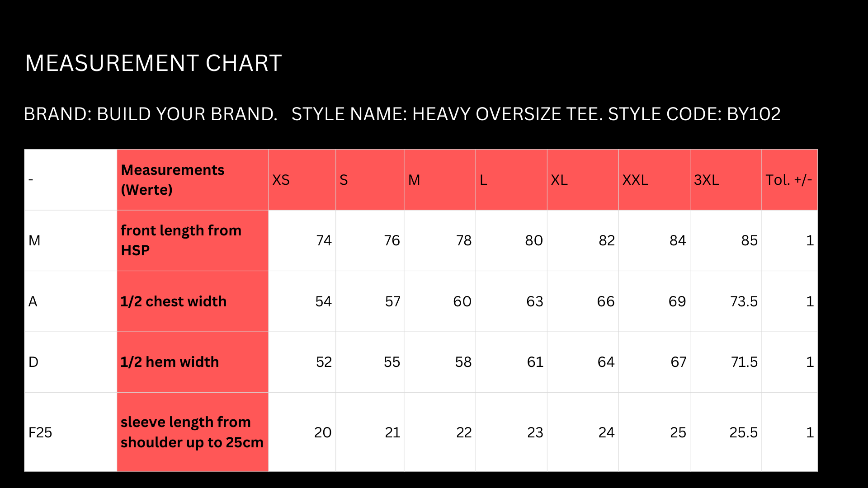Viewport: 868px width, 488px height.
Task: Click the BRAND: BUILD YOUR BRAND text
Action: tap(150, 114)
